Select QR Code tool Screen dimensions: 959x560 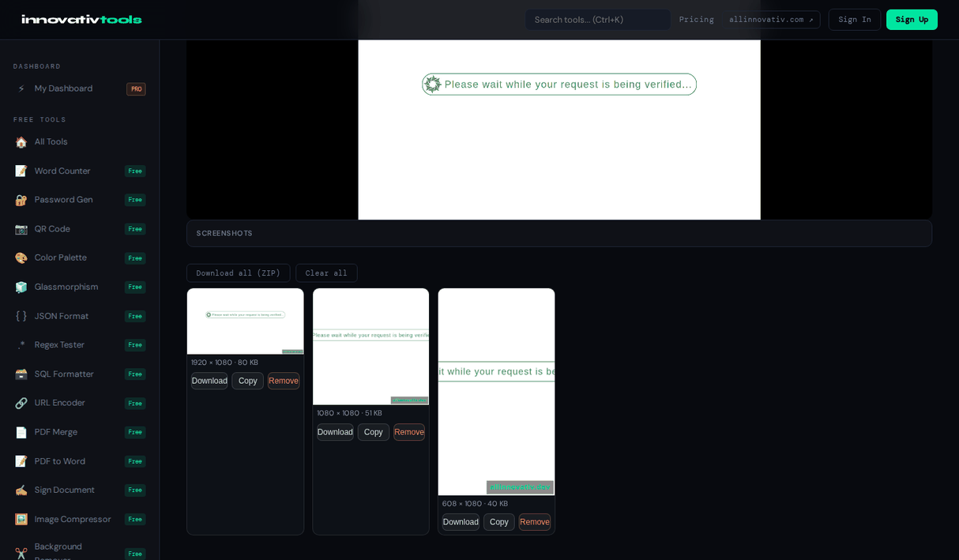tap(80, 229)
